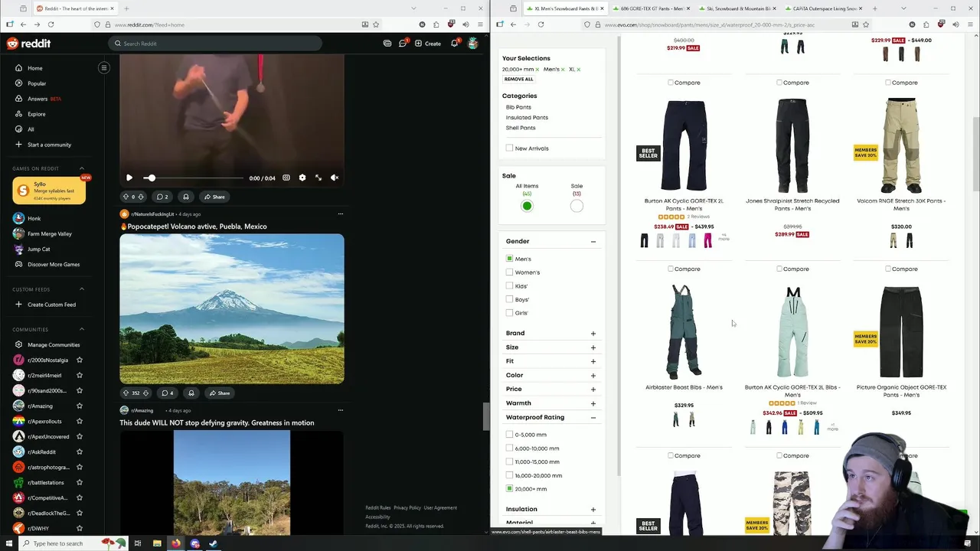Image resolution: width=980 pixels, height=551 pixels.
Task: Open Reddit chat icon in header
Action: pos(403,44)
